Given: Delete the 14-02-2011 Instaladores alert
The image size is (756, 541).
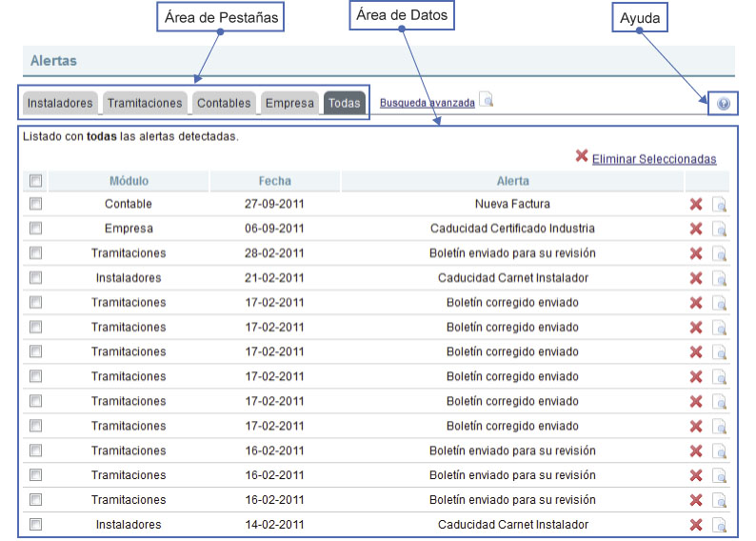Looking at the screenshot, I should point(696,525).
